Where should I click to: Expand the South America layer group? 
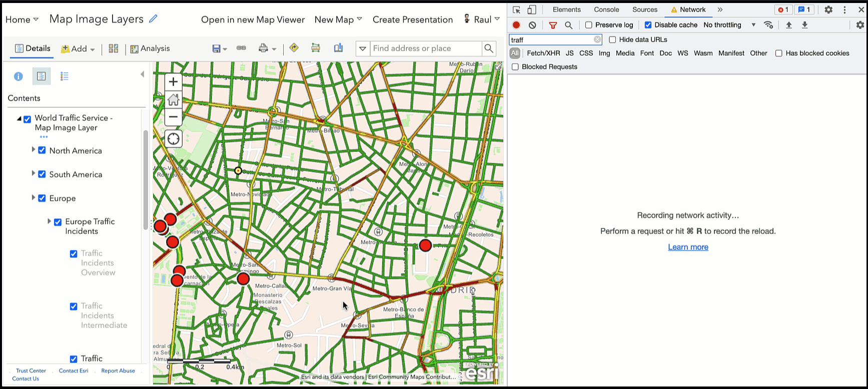pos(33,173)
